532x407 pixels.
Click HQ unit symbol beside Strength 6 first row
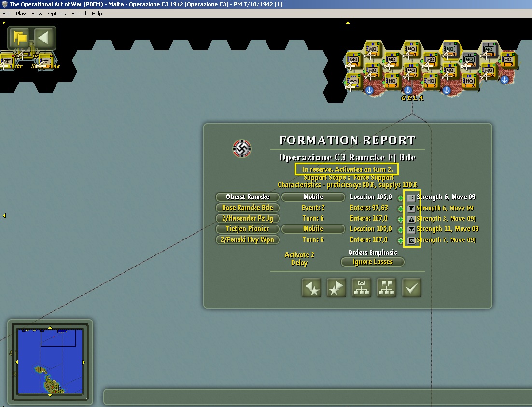click(411, 198)
